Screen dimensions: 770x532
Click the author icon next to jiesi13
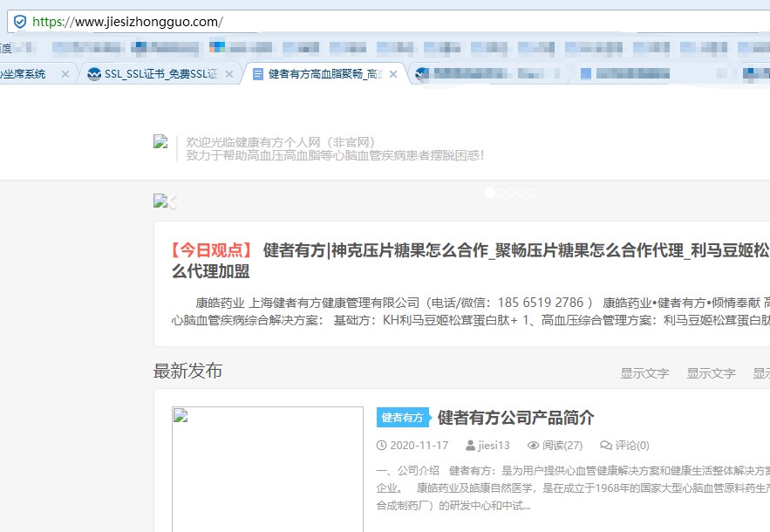pyautogui.click(x=470, y=445)
